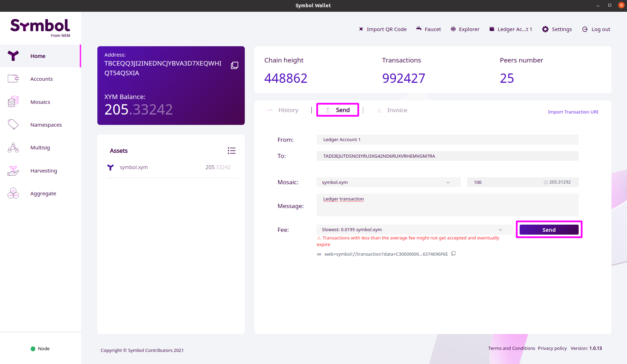Click the Message text area
The height and width of the screenshot is (364, 627).
(447, 205)
